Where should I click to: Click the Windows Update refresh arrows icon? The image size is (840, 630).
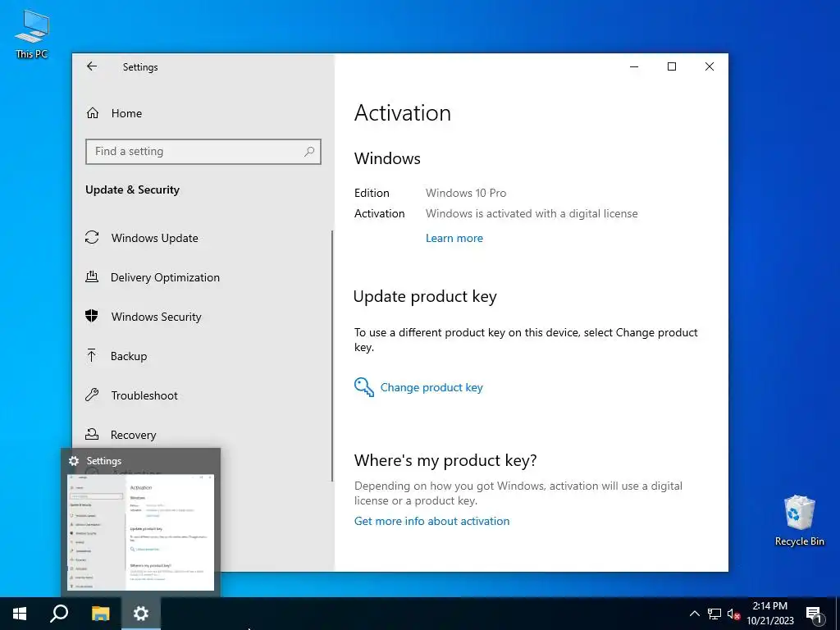(92, 237)
